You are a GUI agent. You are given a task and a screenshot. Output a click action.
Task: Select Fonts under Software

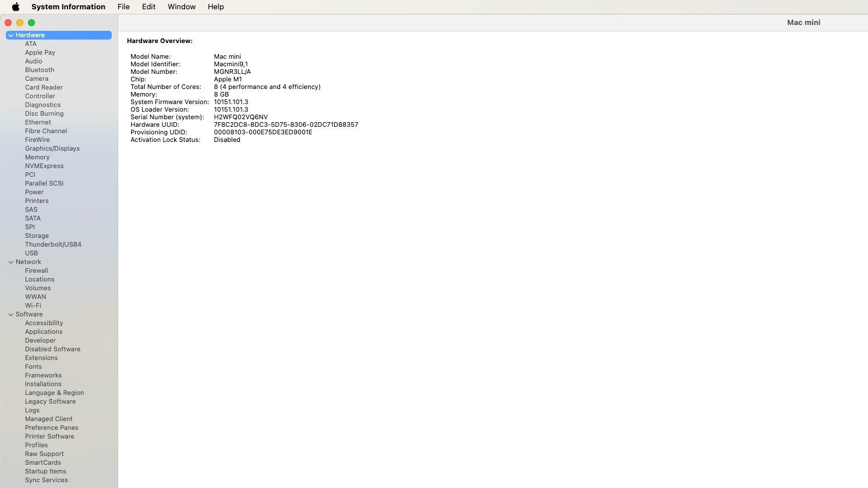pyautogui.click(x=33, y=367)
